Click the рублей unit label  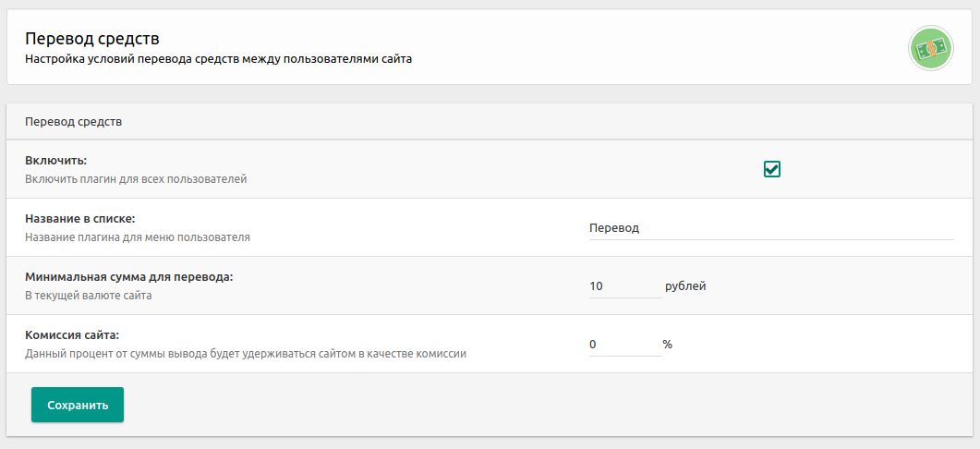(x=685, y=286)
